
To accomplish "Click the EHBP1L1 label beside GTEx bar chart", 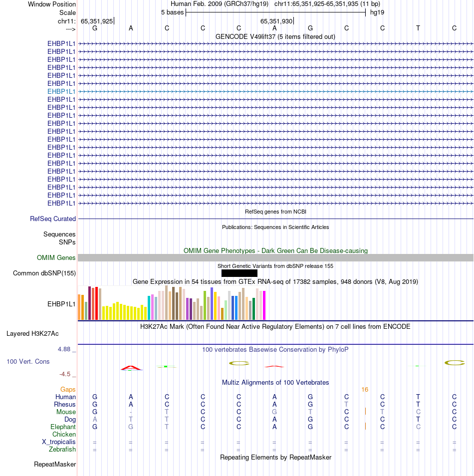I will pyautogui.click(x=61, y=304).
